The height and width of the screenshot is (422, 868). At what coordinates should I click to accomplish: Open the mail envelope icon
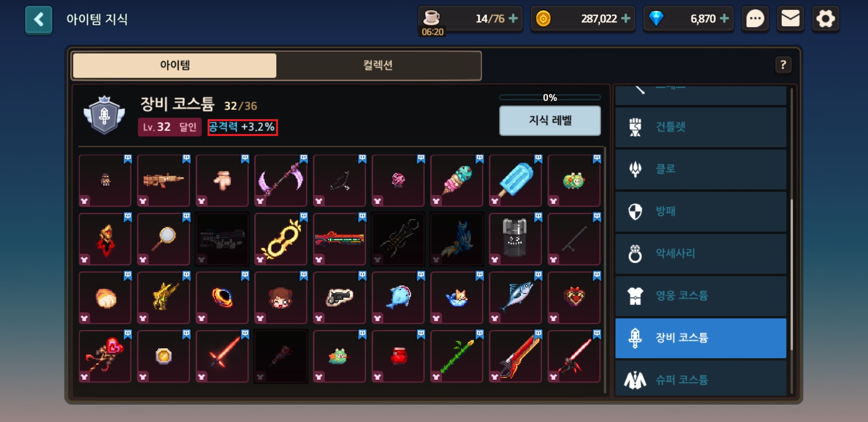point(790,19)
